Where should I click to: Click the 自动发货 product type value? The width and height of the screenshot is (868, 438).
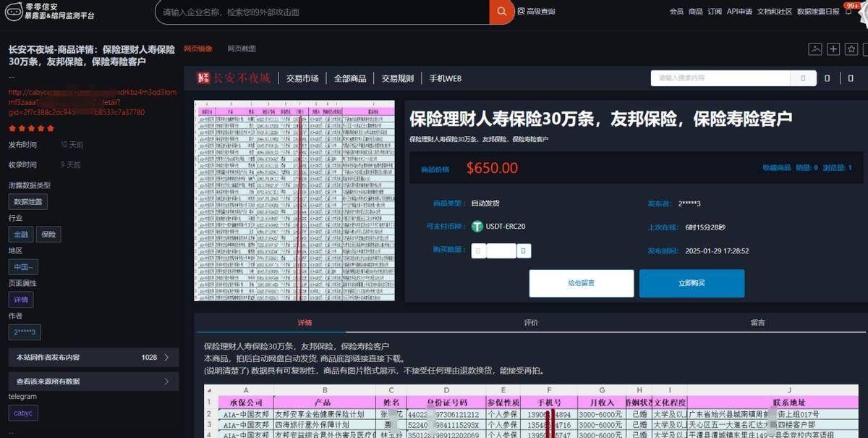tap(485, 203)
